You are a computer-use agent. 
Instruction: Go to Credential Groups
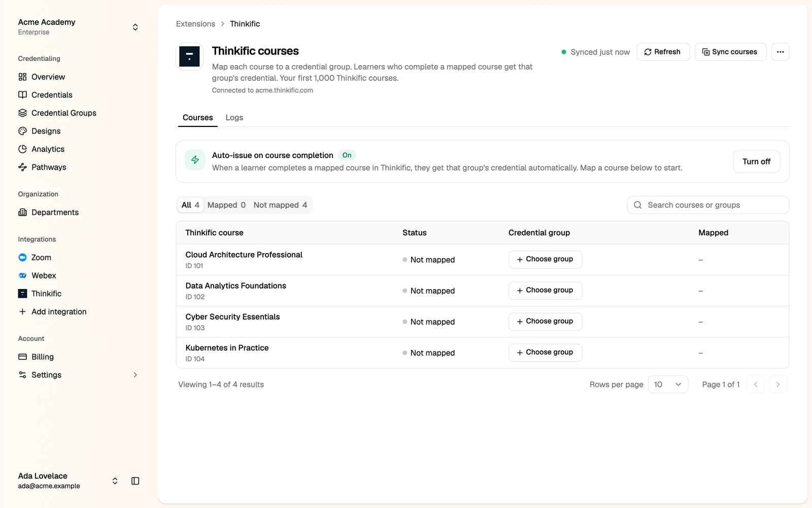tap(57, 113)
